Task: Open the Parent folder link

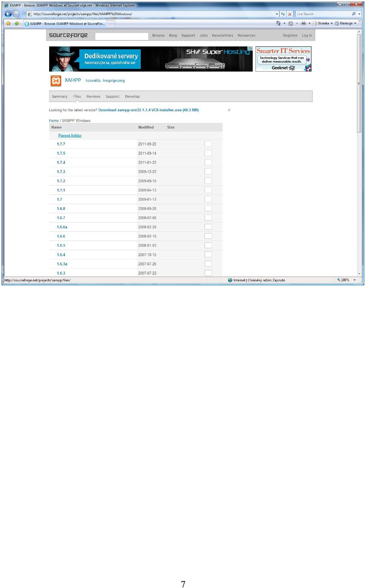Action: click(70, 136)
